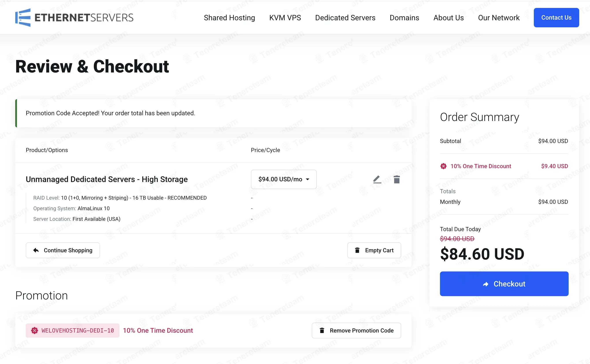Click the badge icon on WELOVEHOSTING-DEDI-10 code
This screenshot has width=590, height=364.
point(34,330)
